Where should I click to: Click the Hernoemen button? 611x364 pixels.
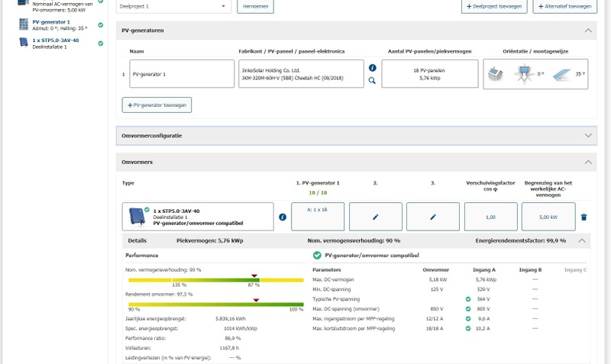(255, 5)
